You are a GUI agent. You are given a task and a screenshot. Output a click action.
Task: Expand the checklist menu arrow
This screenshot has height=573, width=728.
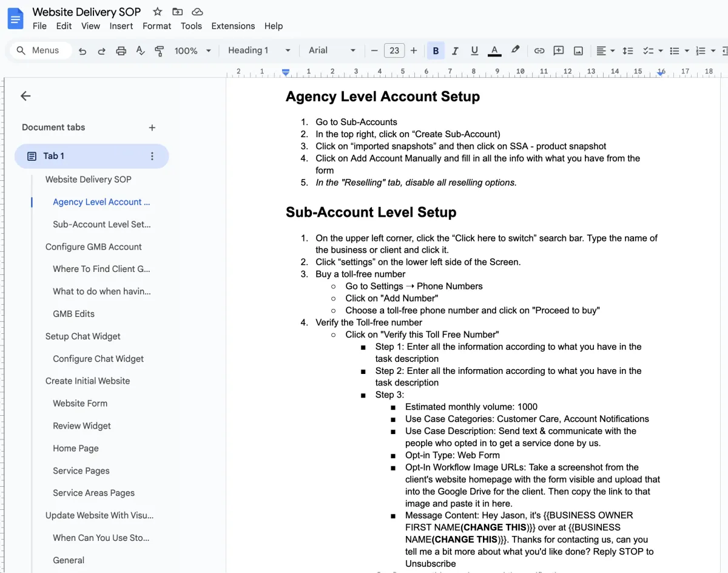pyautogui.click(x=659, y=51)
